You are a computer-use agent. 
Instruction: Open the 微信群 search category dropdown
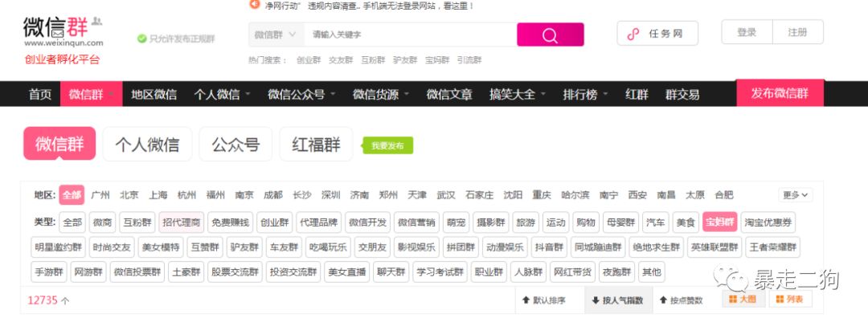[x=276, y=35]
